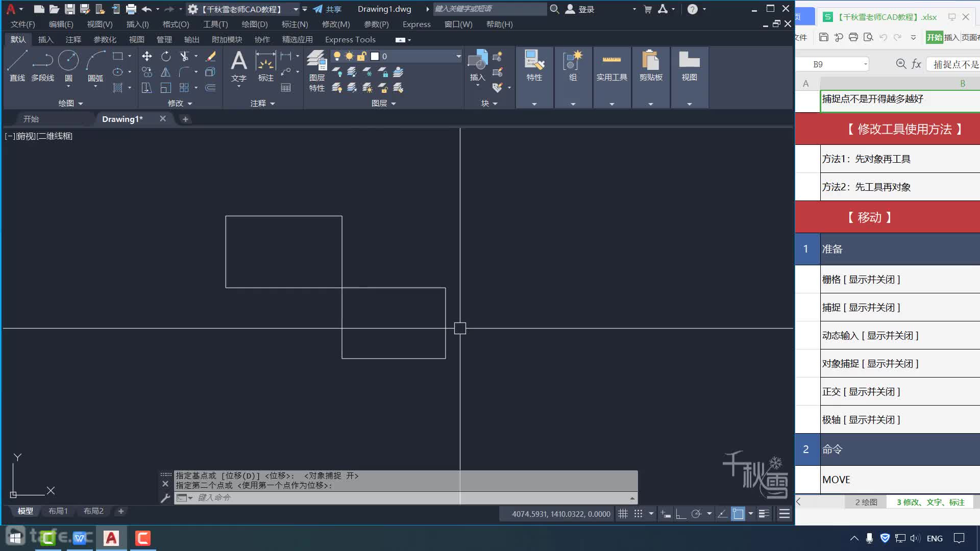Click the Share (共享) button
980x551 pixels.
pyautogui.click(x=327, y=9)
